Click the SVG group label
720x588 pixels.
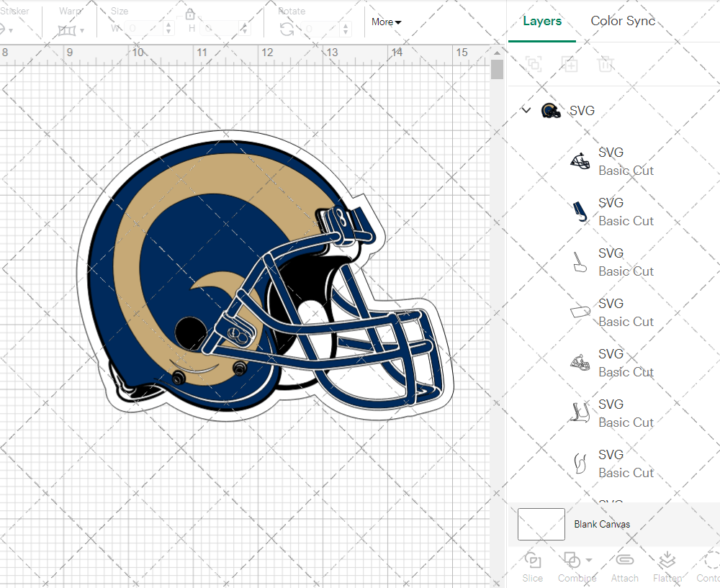[x=582, y=111]
